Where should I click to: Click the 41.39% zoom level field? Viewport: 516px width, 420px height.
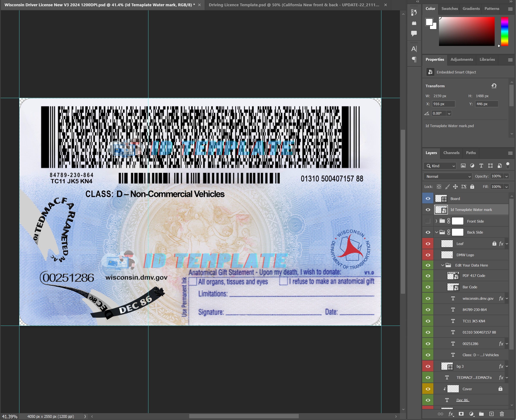[10, 416]
